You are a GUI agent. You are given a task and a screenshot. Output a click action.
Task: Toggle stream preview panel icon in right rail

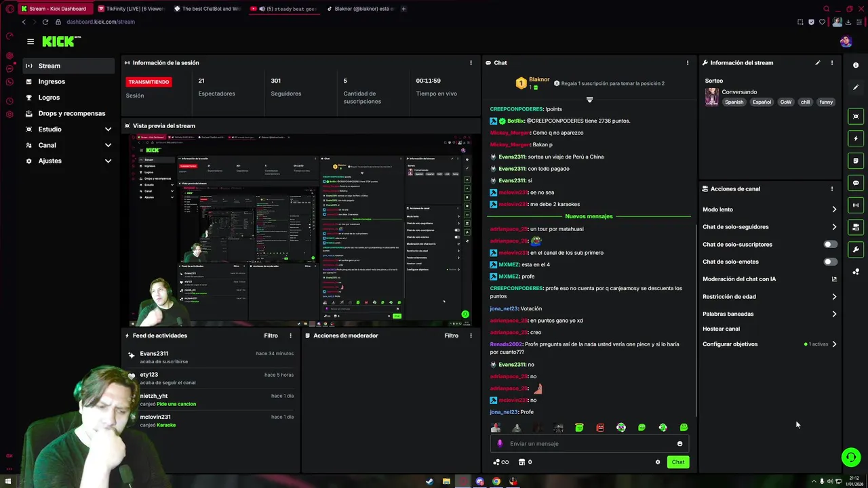[856, 117]
